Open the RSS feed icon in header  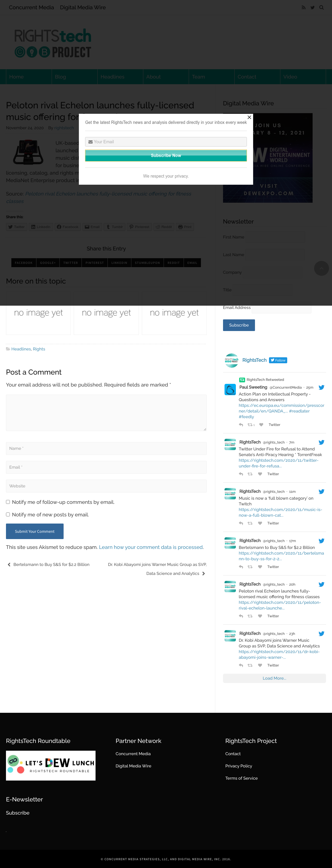pos(303,7)
